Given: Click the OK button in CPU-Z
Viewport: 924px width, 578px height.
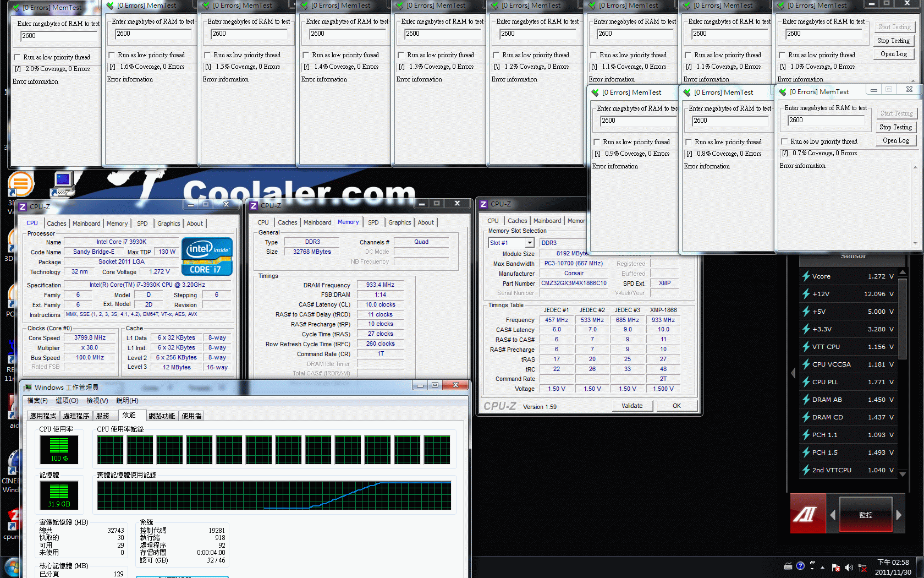Looking at the screenshot, I should [x=676, y=406].
